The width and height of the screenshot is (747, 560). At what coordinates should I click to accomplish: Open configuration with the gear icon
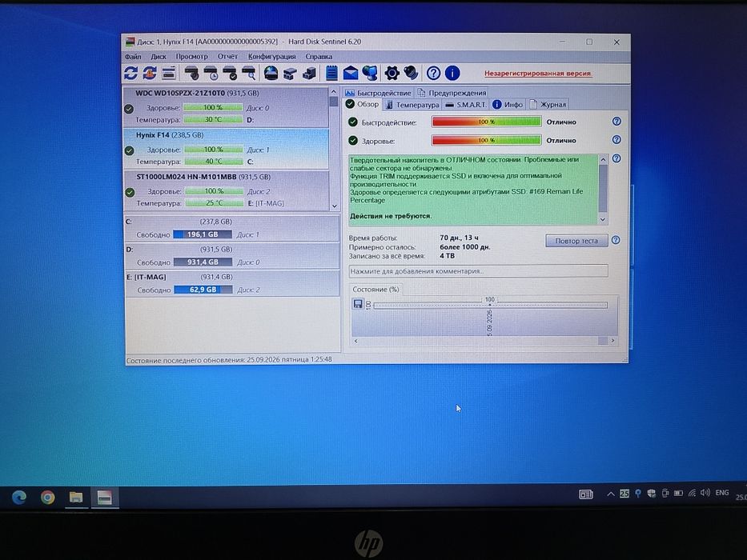tap(392, 73)
